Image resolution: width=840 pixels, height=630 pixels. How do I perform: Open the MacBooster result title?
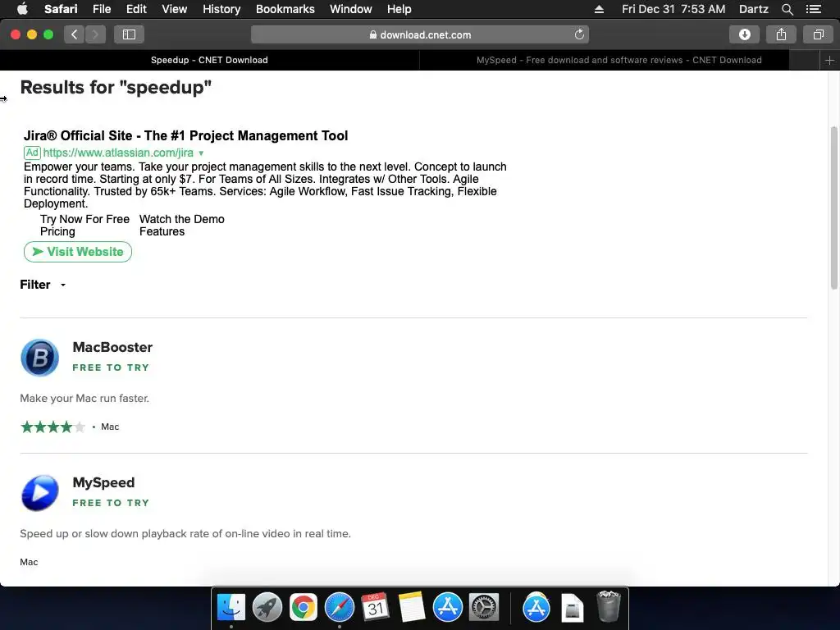112,347
